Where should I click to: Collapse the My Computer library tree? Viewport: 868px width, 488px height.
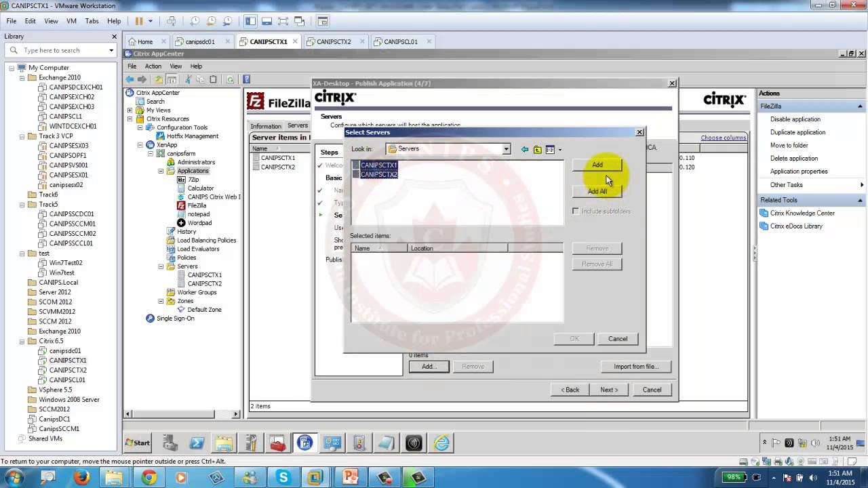[x=12, y=68]
